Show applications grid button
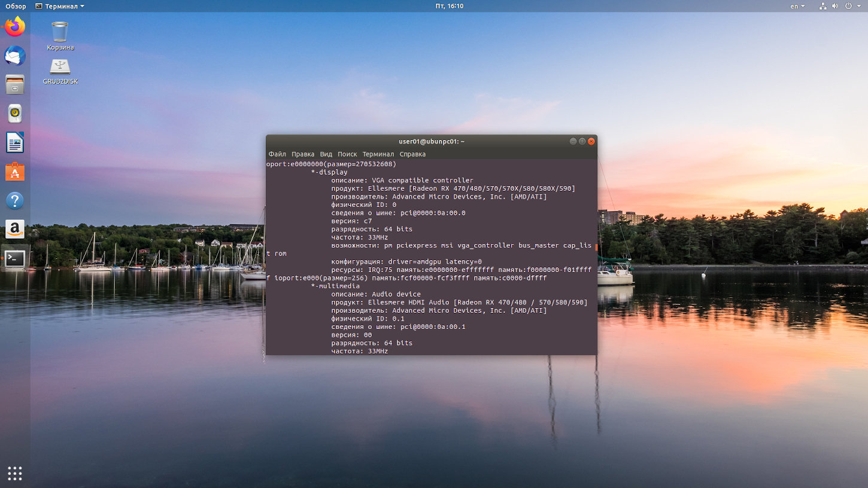This screenshot has height=488, width=868. 15,473
